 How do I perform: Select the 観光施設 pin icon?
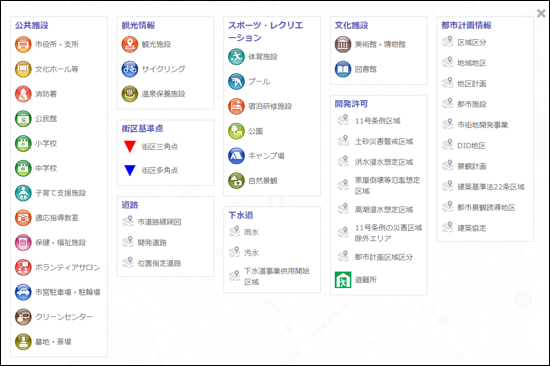130,45
